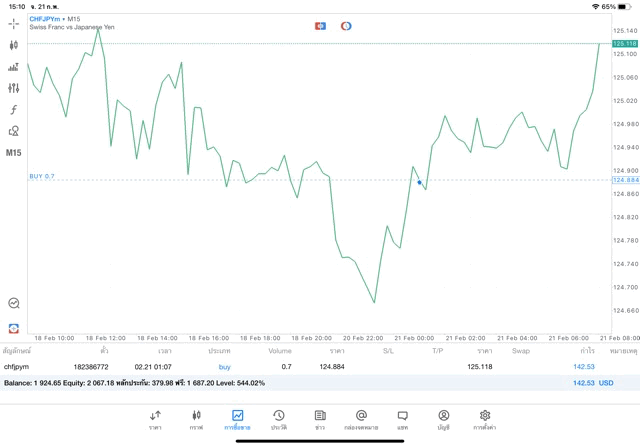
Task: Select the crosshair tool in left sidebar
Action: (14, 23)
